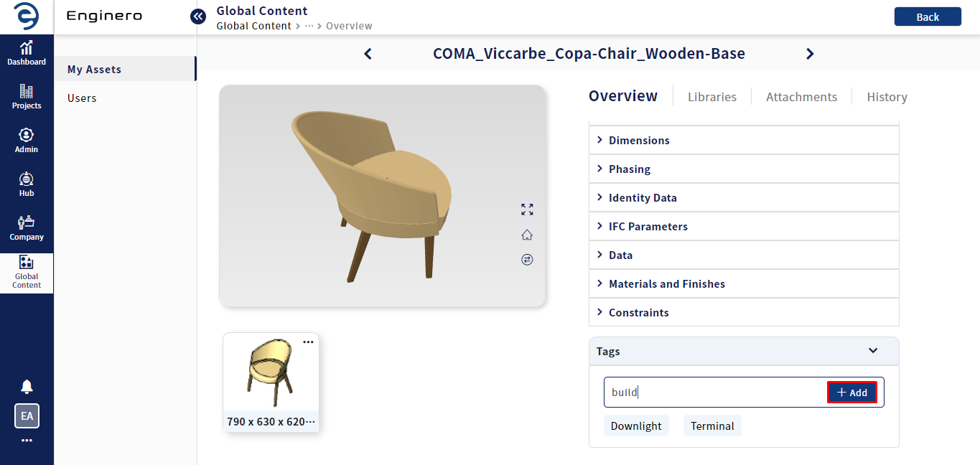Collapse the sidebar with double-chevron icon

pyautogui.click(x=198, y=16)
